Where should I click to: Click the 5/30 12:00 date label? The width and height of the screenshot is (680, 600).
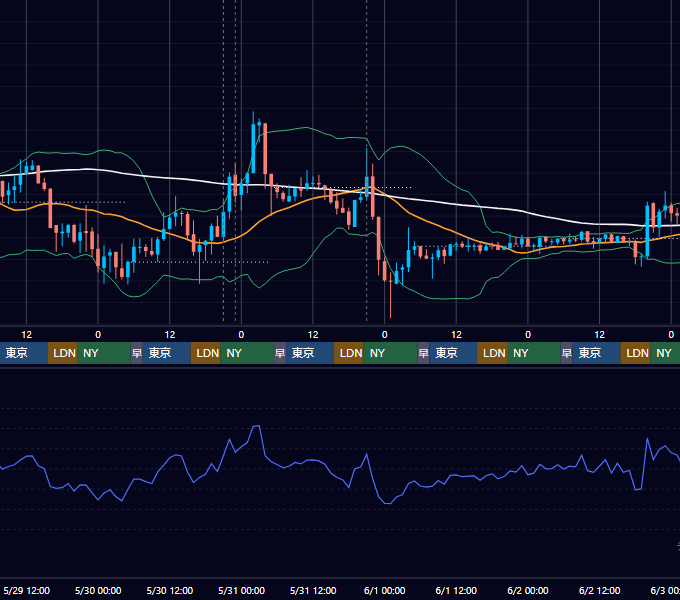tap(170, 590)
